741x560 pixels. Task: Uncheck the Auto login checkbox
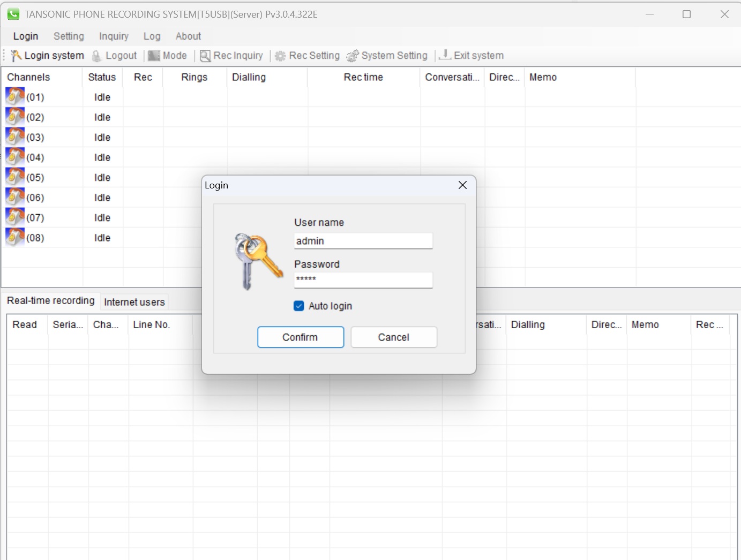coord(299,306)
